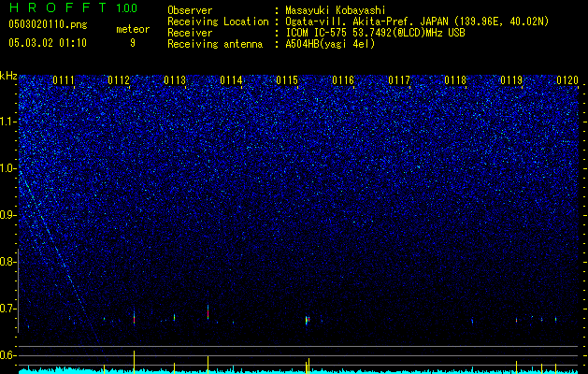Select the Ogata-vill. Akita-Pref. JAPAN location text

(x=417, y=22)
